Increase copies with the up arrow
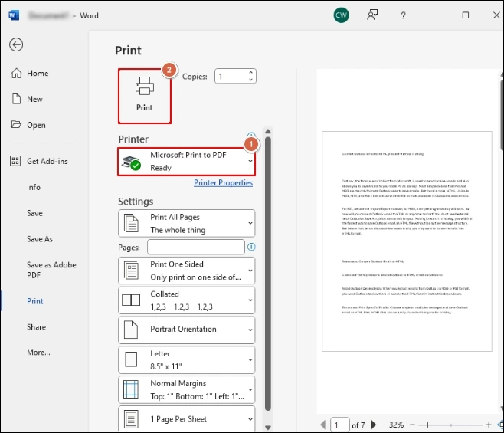Screen dimensions: 504x433 click(250, 73)
